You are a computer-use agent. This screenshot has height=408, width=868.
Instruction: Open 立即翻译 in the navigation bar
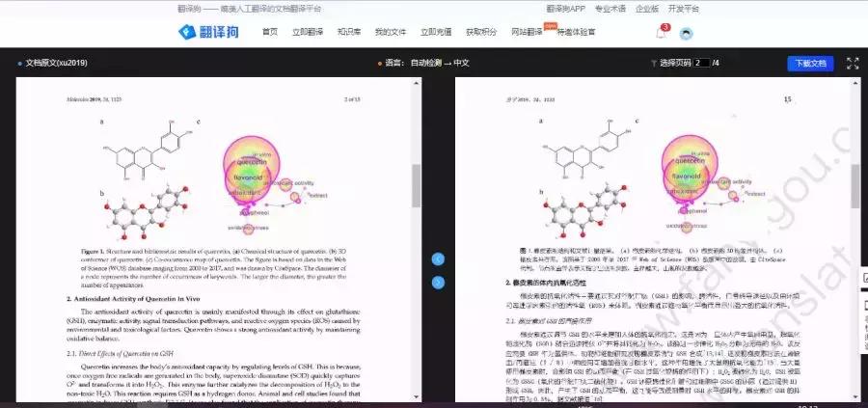pos(308,32)
